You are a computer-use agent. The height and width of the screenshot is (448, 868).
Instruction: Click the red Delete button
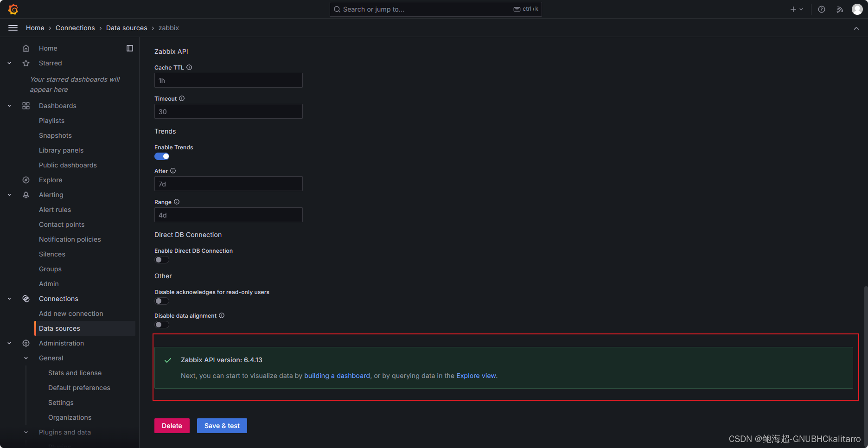coord(172,426)
